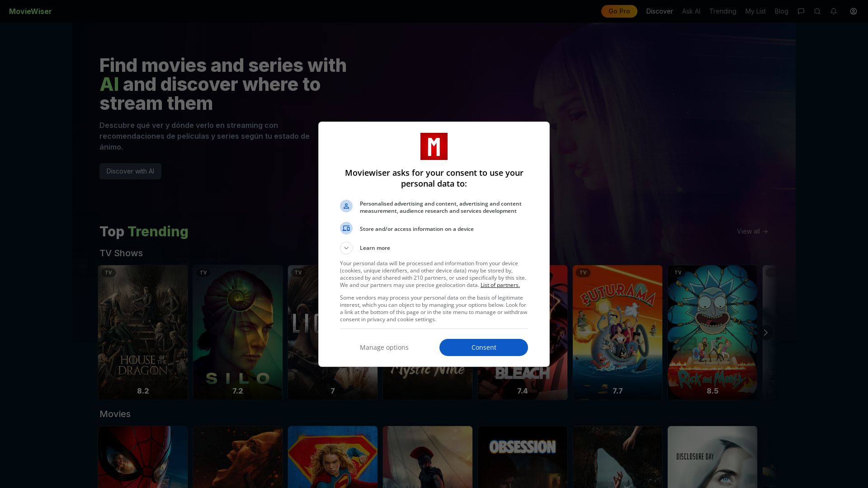
Task: Click the TV badge on Silo poster
Action: (203, 272)
